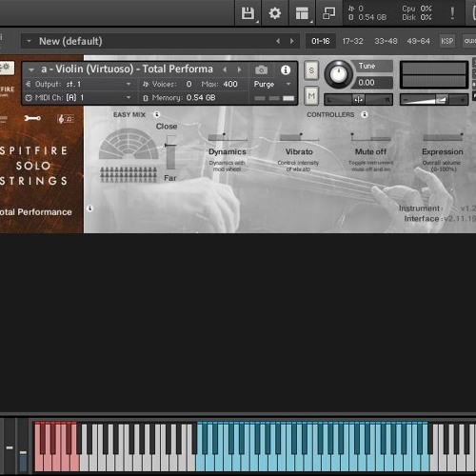Click the Controllers info icon
This screenshot has width=476, height=476.
365,114
